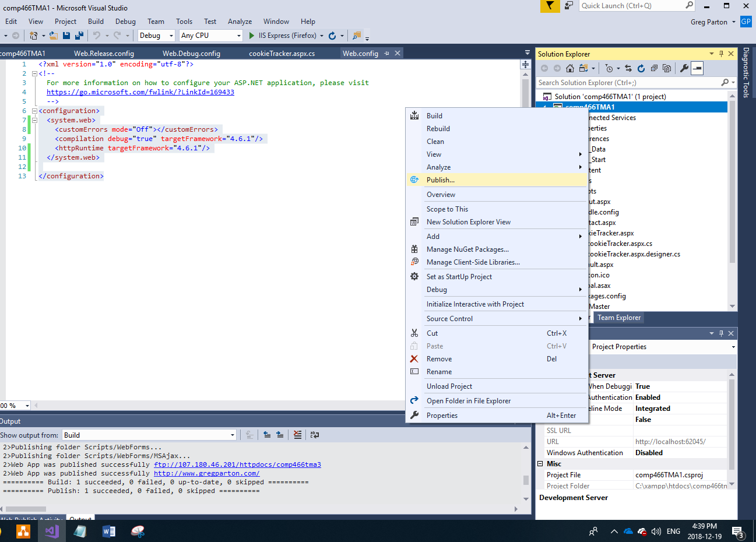Open Properties wrench icon in Solution Explorer
The height and width of the screenshot is (542, 756).
(x=684, y=68)
